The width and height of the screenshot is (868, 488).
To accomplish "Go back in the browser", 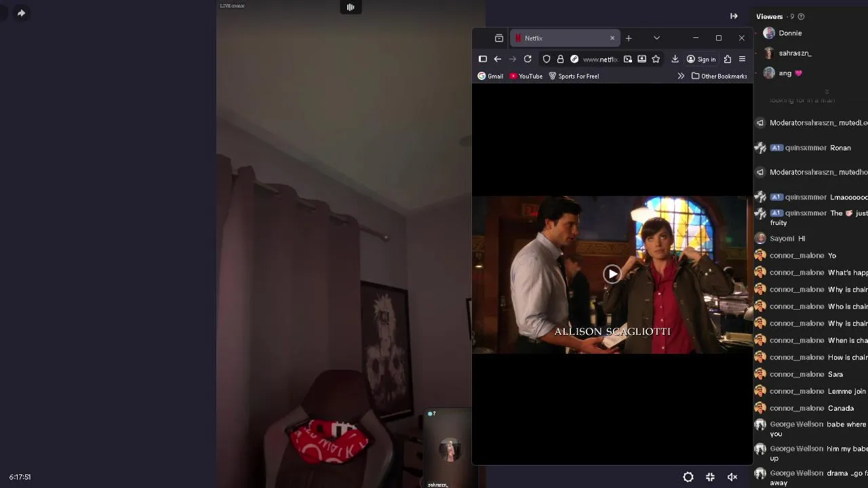I will (498, 59).
